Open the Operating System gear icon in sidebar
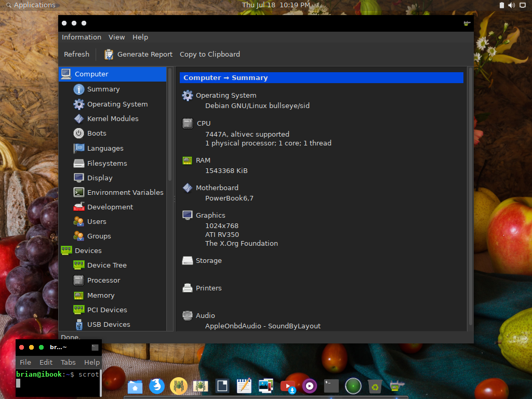Screen dimensions: 532x399 point(79,104)
